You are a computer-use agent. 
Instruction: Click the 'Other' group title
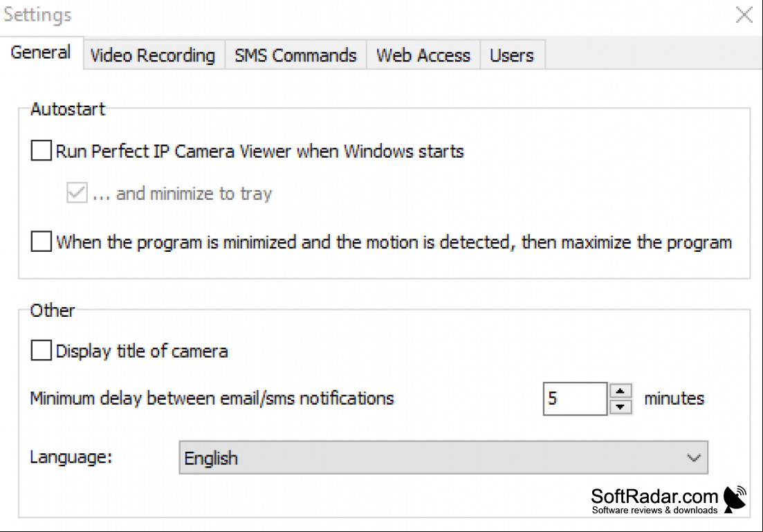coord(53,311)
